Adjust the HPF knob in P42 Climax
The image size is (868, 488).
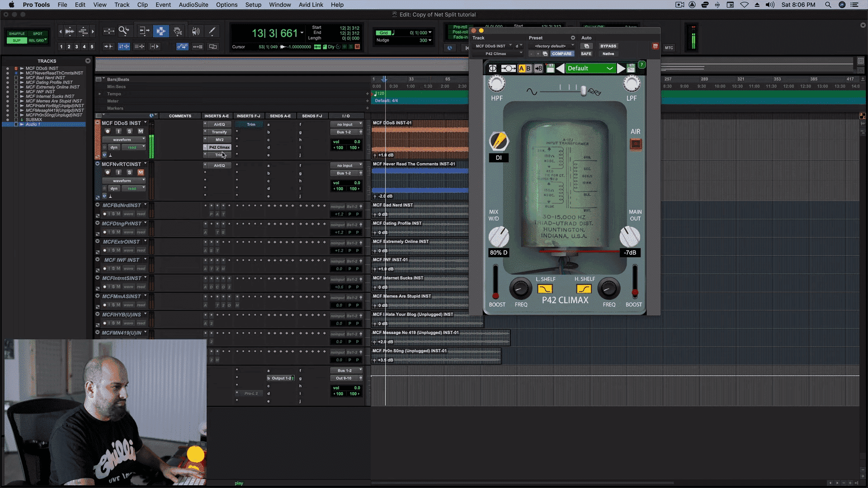coord(496,84)
